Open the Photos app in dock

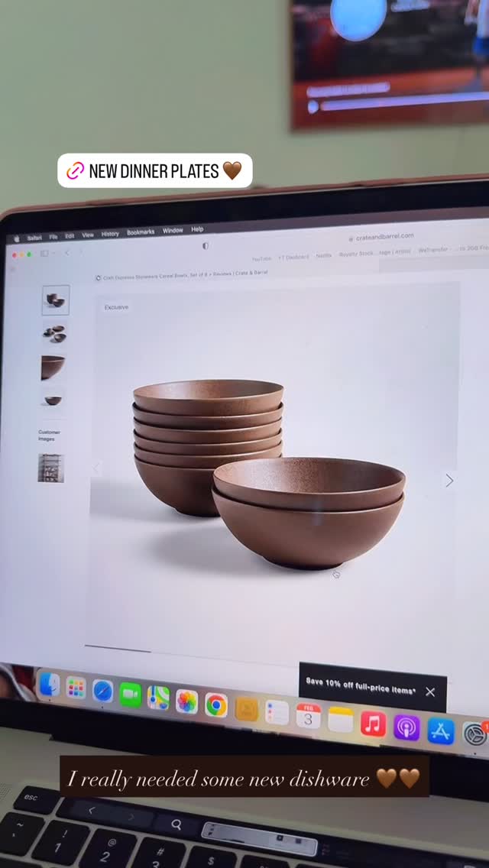[x=187, y=701]
